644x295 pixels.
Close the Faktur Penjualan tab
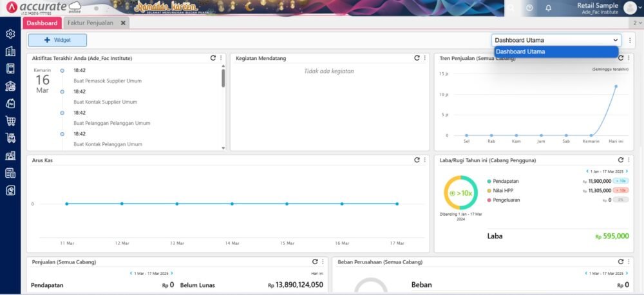[123, 23]
